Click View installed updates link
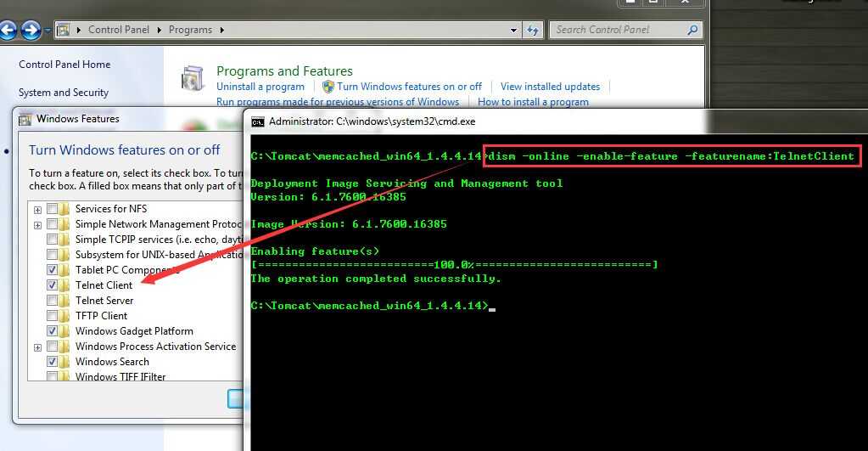 click(551, 87)
